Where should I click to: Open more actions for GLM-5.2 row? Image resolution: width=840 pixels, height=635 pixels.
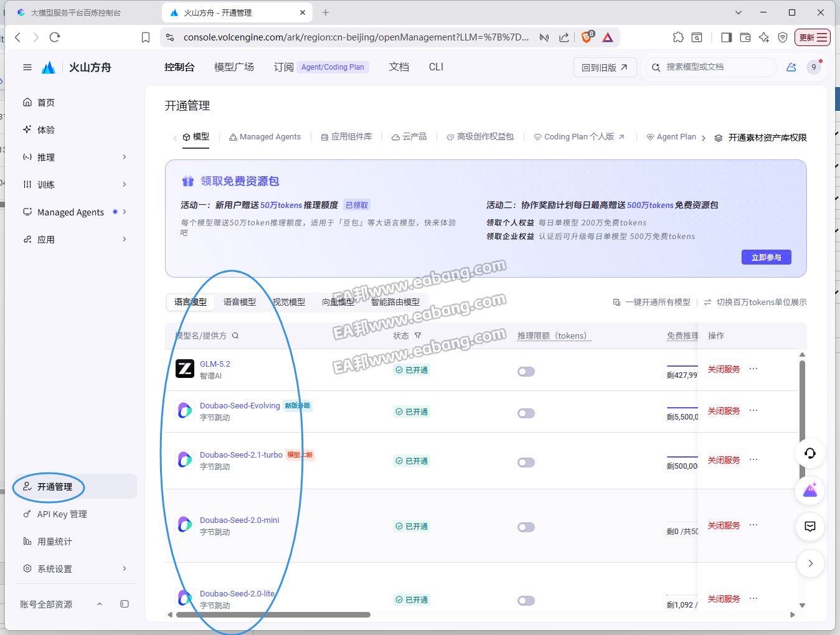(753, 369)
